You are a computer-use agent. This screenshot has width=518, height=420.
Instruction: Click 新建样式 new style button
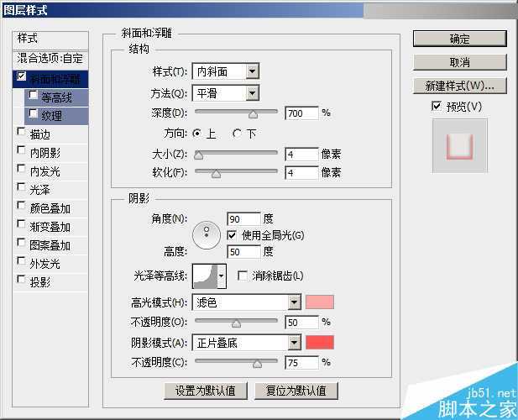click(459, 86)
